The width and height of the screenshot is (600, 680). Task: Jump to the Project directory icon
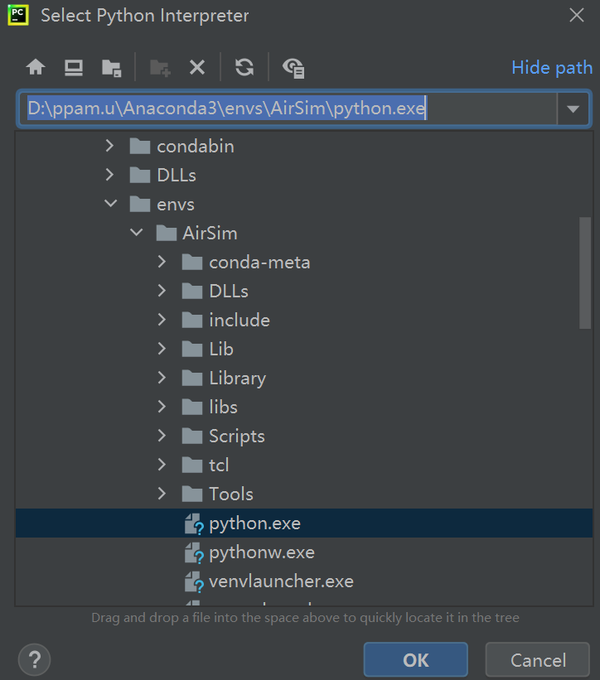coord(111,67)
